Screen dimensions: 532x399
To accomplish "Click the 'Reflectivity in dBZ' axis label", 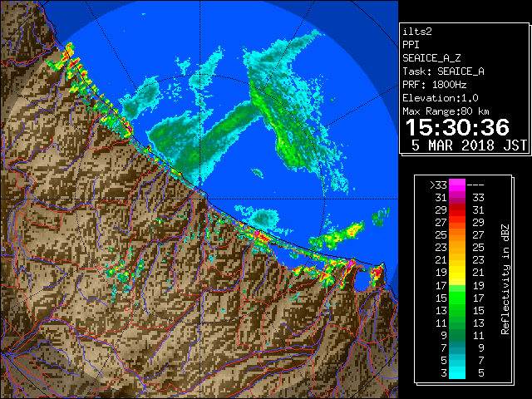I will [505, 279].
